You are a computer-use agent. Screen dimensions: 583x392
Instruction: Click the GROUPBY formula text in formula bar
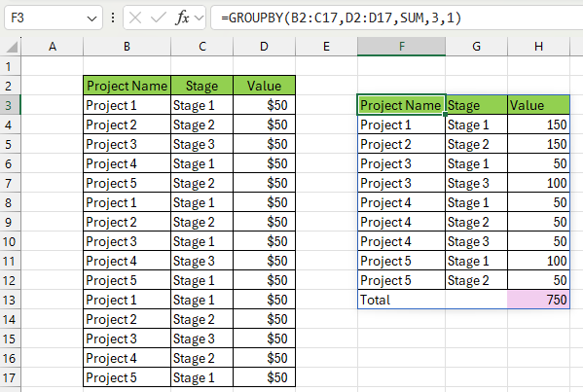pyautogui.click(x=341, y=18)
